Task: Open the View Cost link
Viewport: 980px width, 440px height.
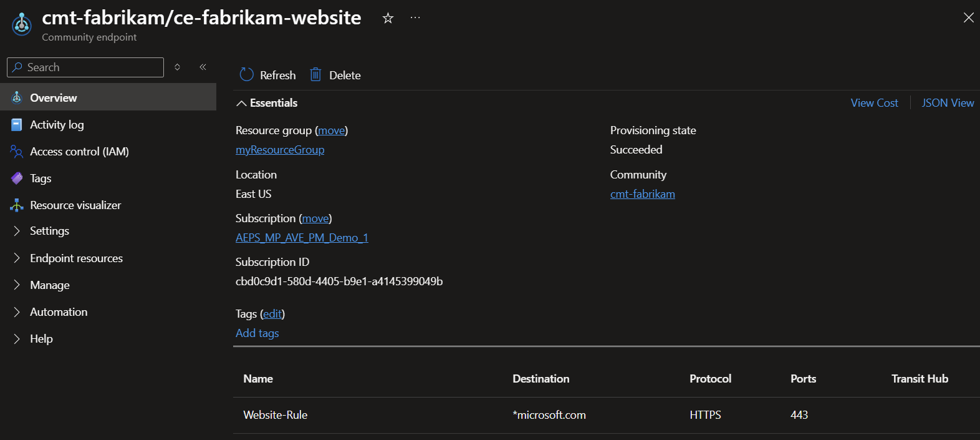Action: (x=874, y=103)
